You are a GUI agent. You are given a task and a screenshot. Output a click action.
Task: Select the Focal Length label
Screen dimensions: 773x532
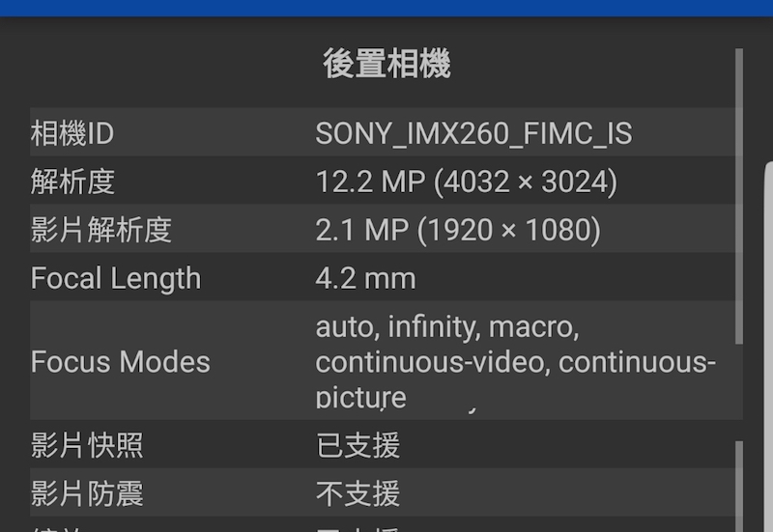pyautogui.click(x=116, y=278)
